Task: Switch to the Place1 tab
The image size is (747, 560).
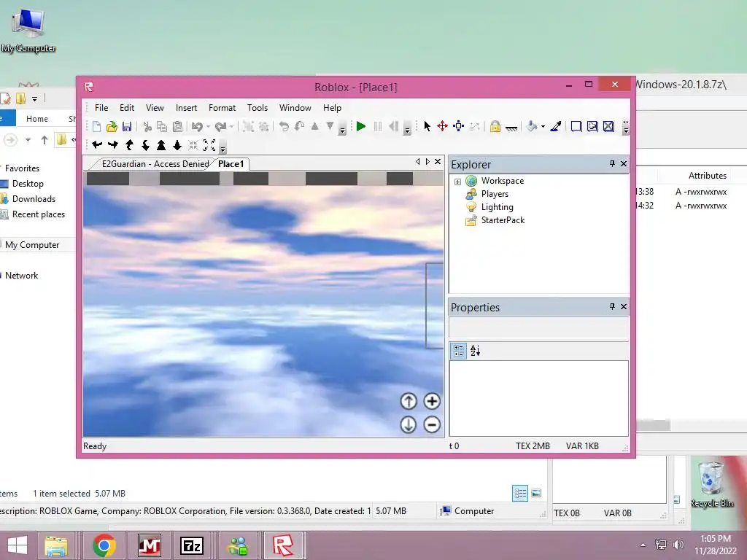Action: click(231, 164)
